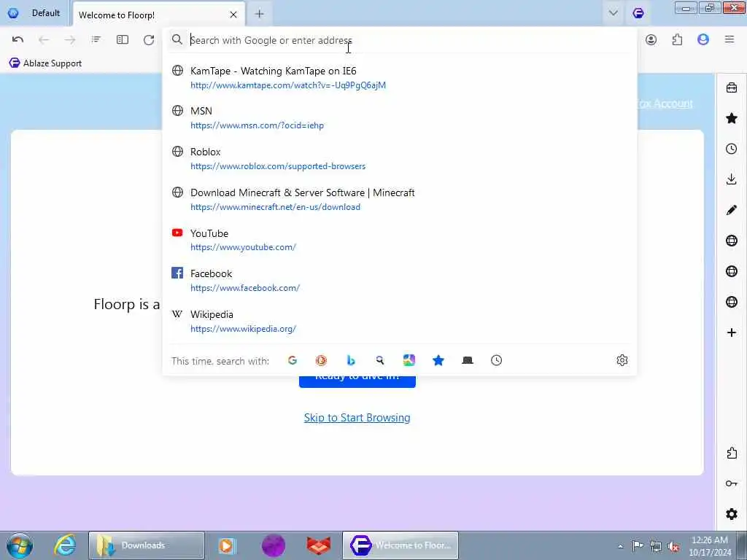Click the Floorp logo button in tab bar
Viewport: 747px width, 560px height.
pyautogui.click(x=638, y=13)
